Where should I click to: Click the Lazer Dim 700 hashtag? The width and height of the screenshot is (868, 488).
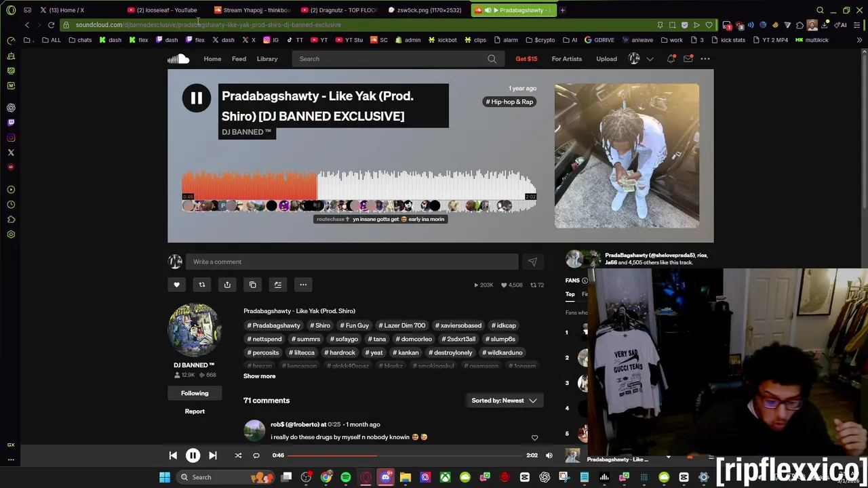click(401, 325)
